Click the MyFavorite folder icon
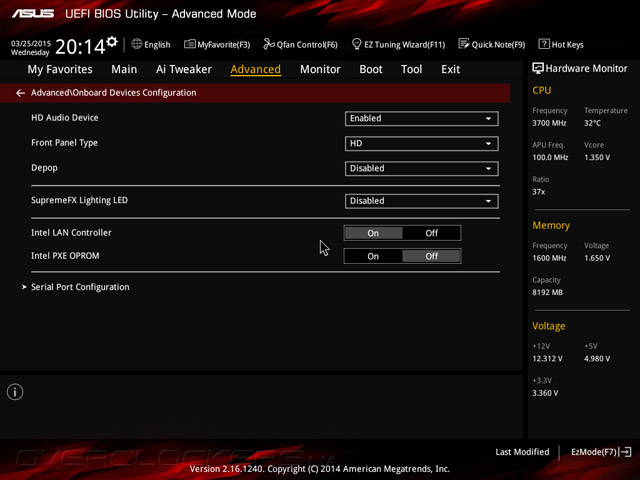This screenshot has height=480, width=640. pyautogui.click(x=189, y=44)
